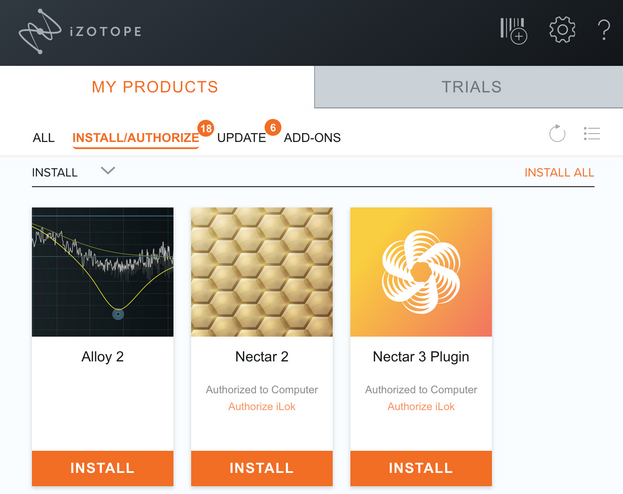Click the INSTALL ALL link
This screenshot has height=494, width=623.
point(559,172)
